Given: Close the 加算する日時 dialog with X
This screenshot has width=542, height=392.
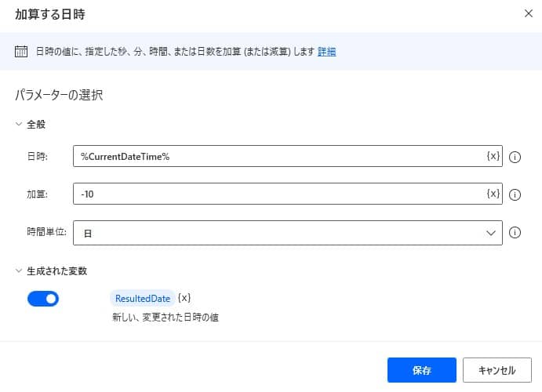Looking at the screenshot, I should point(526,13).
